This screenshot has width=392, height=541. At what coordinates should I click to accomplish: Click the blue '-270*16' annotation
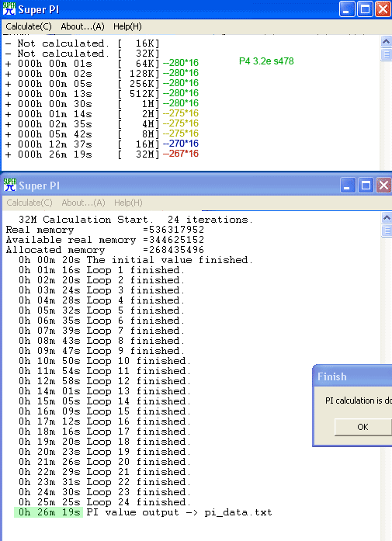[x=181, y=144]
